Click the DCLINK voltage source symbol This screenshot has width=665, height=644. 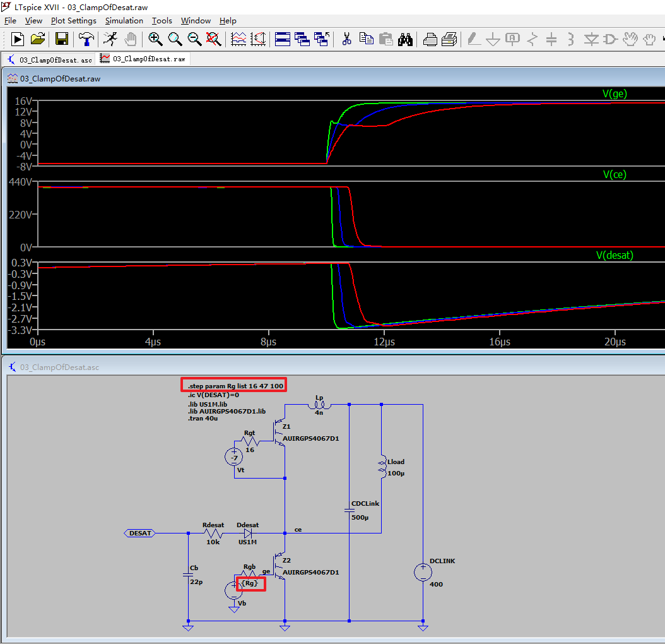(x=423, y=572)
